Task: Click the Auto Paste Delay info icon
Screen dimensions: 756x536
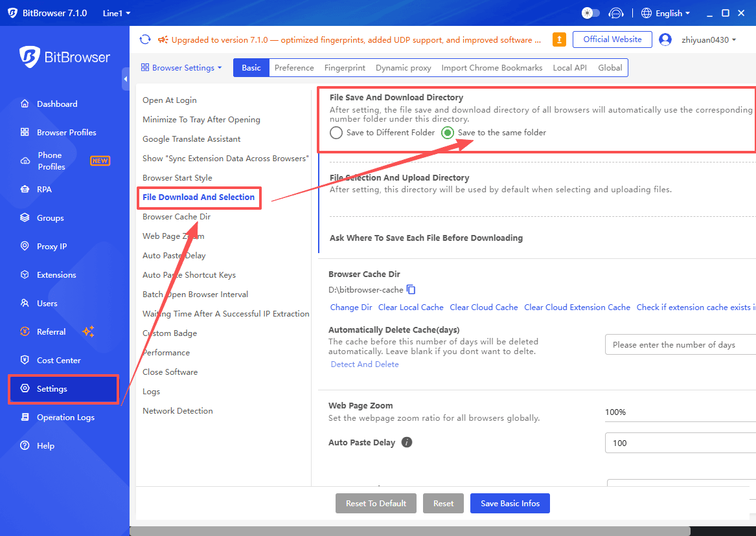Action: (x=406, y=443)
